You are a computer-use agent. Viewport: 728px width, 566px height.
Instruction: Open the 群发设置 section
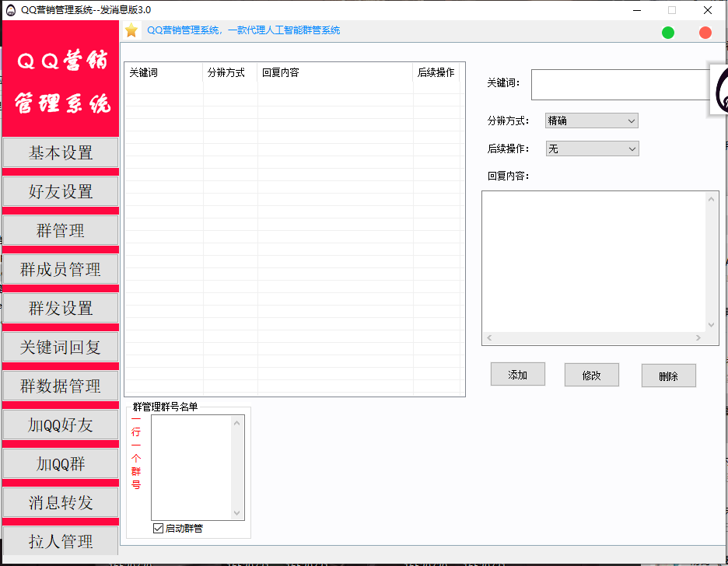click(61, 308)
